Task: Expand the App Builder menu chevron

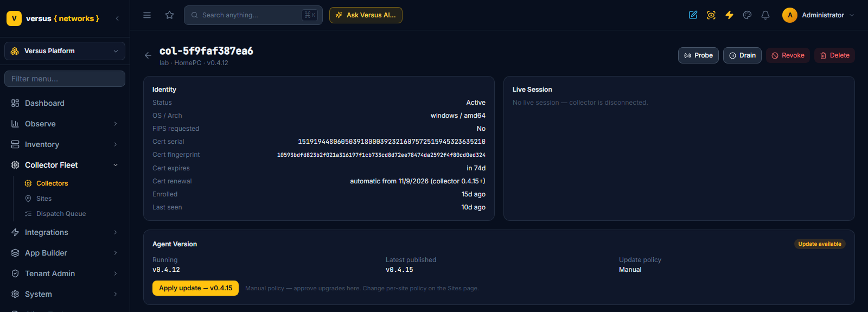Action: pyautogui.click(x=116, y=253)
